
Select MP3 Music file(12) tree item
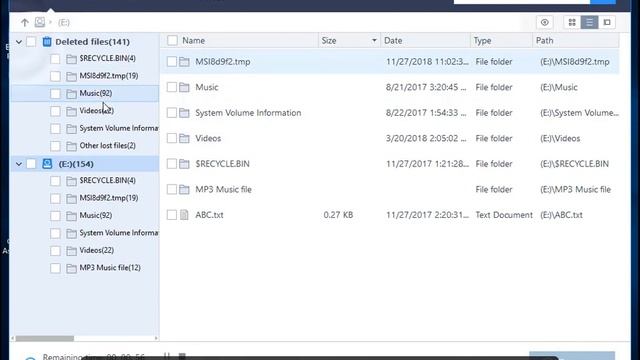point(110,268)
